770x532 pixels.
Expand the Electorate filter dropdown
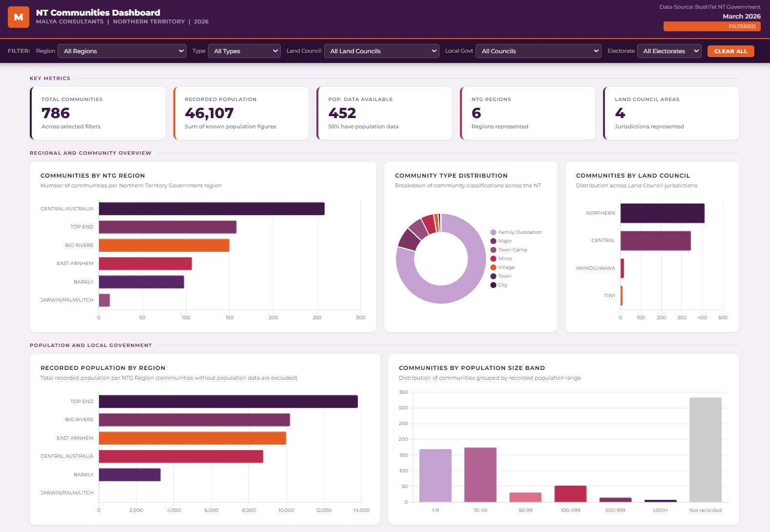click(669, 51)
